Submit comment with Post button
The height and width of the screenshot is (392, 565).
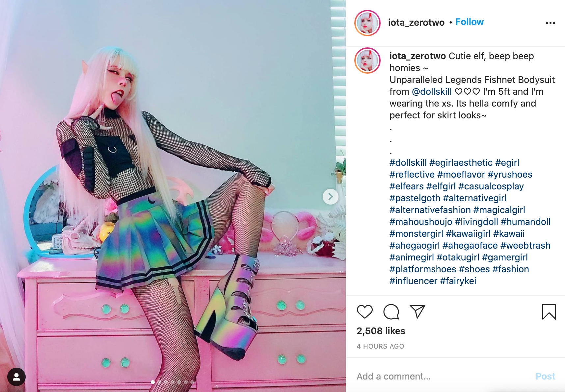coord(545,376)
